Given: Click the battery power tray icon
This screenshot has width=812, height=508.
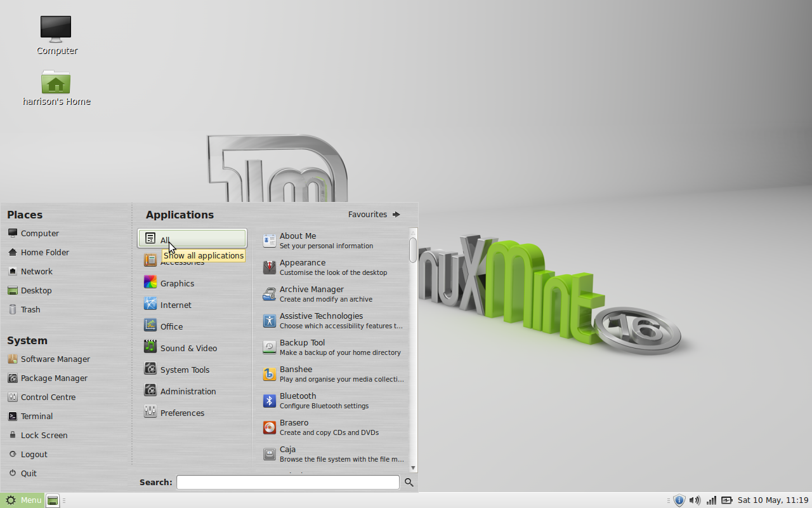Looking at the screenshot, I should pyautogui.click(x=726, y=500).
